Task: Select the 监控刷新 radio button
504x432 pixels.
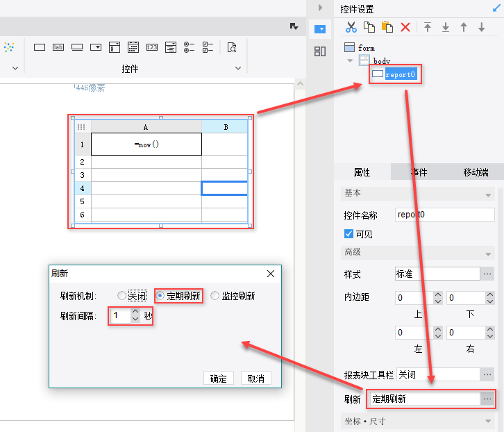Action: (215, 296)
